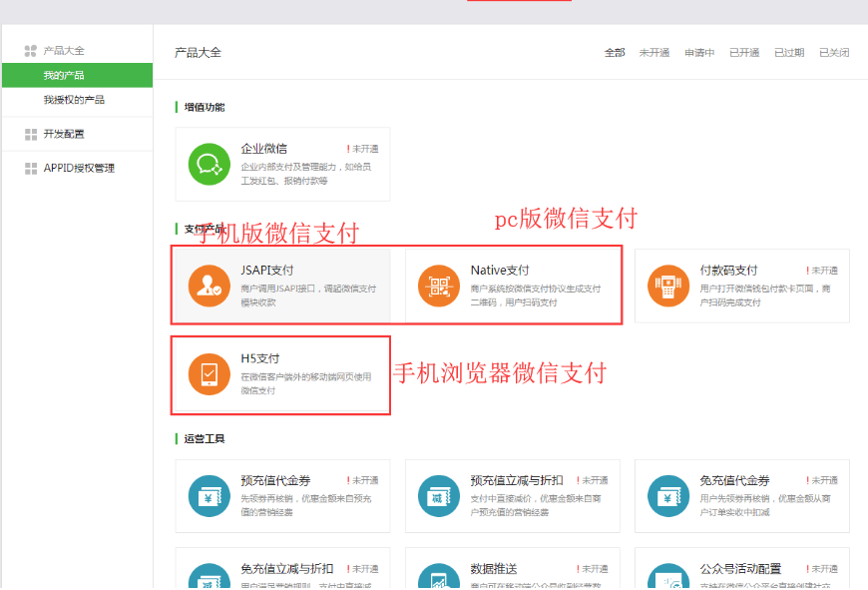Switch to the 全部 filter tab

tap(615, 53)
